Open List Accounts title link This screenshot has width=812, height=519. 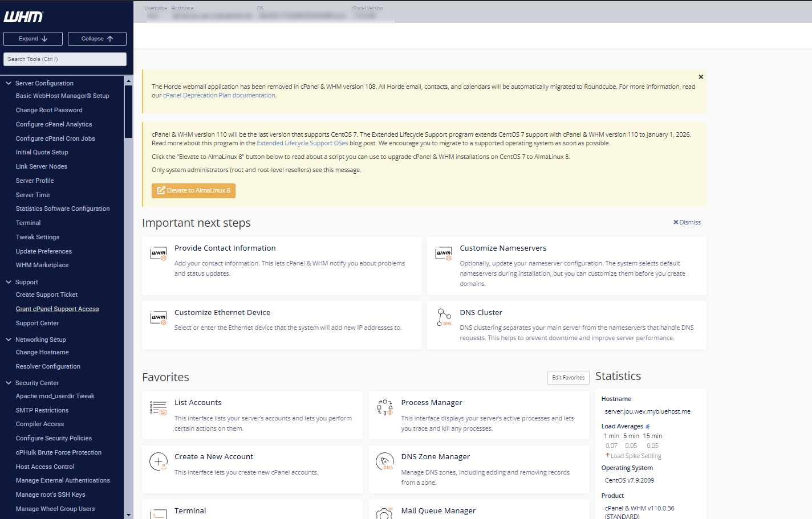click(x=198, y=402)
